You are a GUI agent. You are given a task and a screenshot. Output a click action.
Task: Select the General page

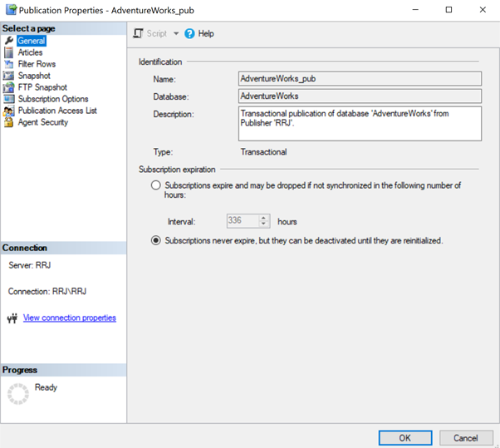[32, 41]
